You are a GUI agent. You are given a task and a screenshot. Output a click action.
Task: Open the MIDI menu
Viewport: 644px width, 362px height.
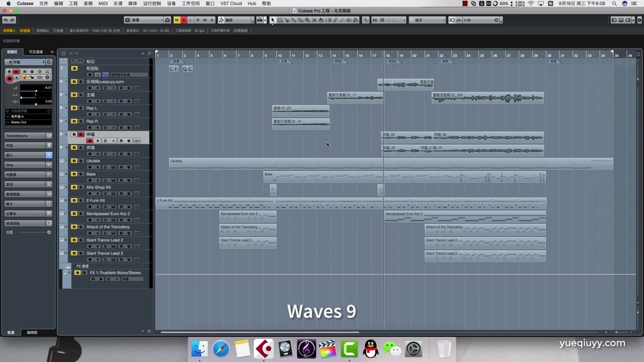[103, 4]
